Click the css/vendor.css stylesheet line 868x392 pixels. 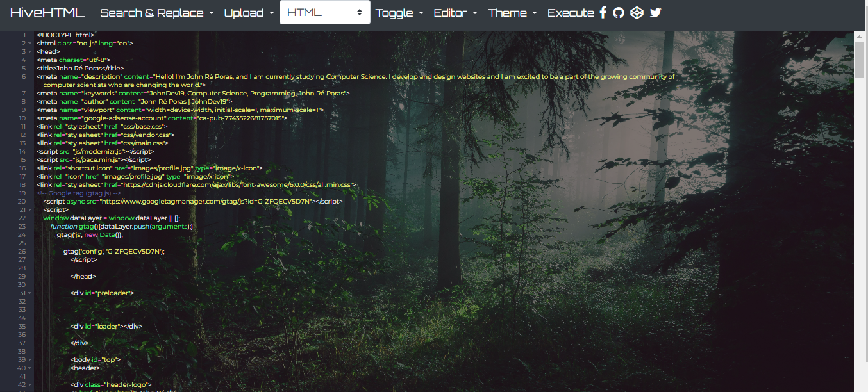[106, 135]
